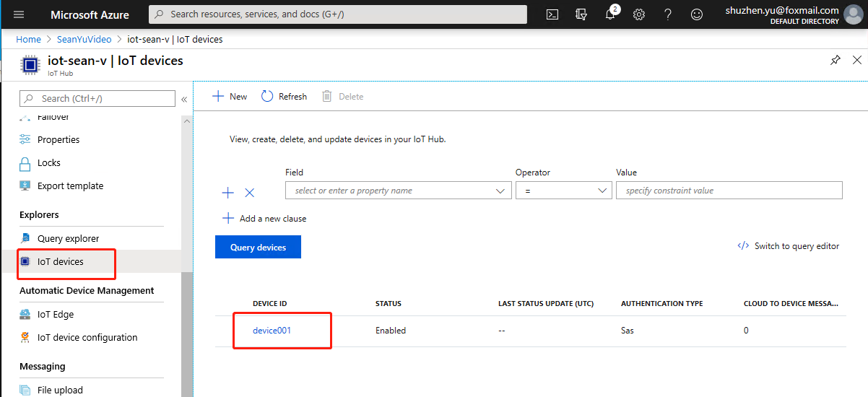This screenshot has height=397, width=868.
Task: Open Failover in the sidebar
Action: point(53,118)
